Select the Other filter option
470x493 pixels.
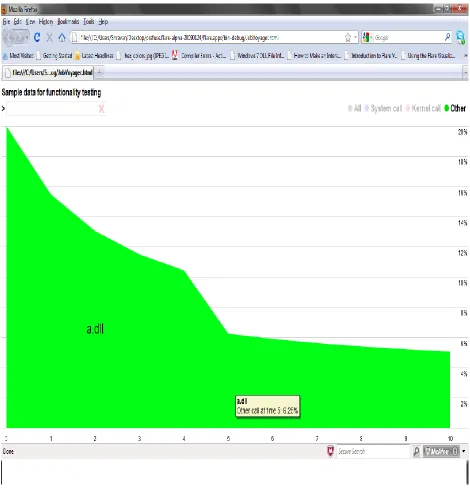click(x=455, y=108)
